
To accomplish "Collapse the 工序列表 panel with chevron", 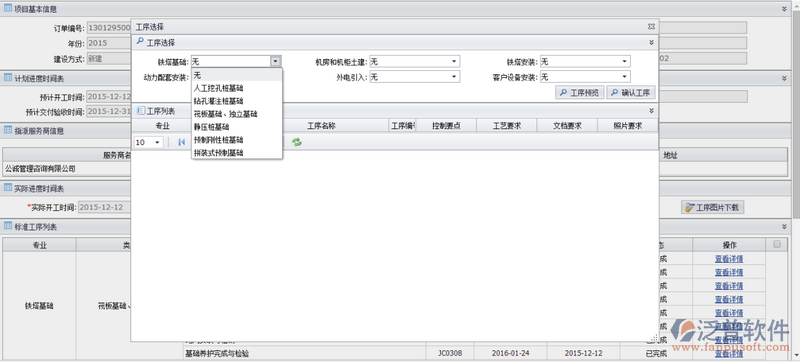I will click(x=652, y=111).
